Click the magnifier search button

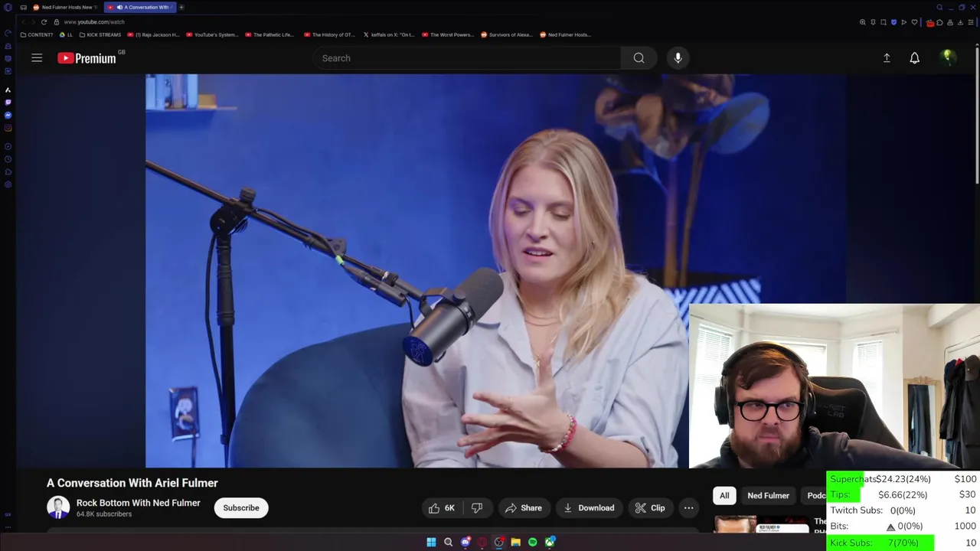(639, 58)
